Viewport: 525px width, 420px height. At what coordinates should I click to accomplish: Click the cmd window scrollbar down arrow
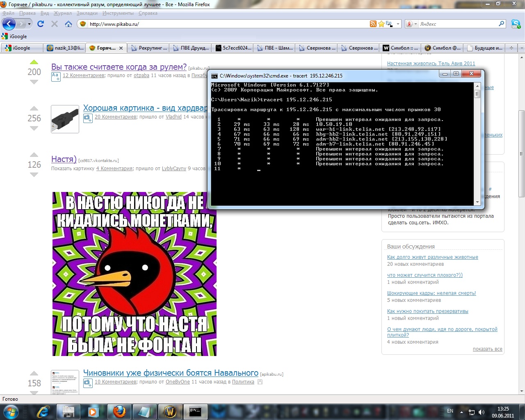click(x=477, y=202)
